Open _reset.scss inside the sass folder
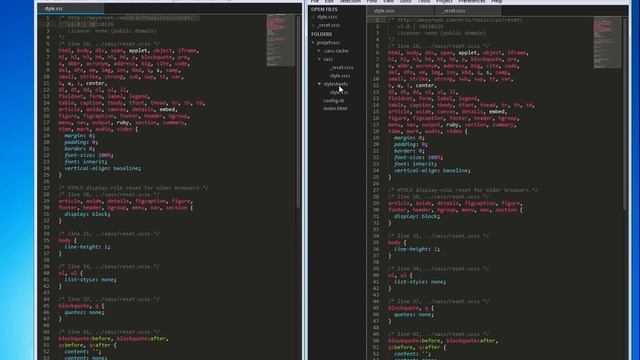The width and height of the screenshot is (640, 360). (342, 67)
